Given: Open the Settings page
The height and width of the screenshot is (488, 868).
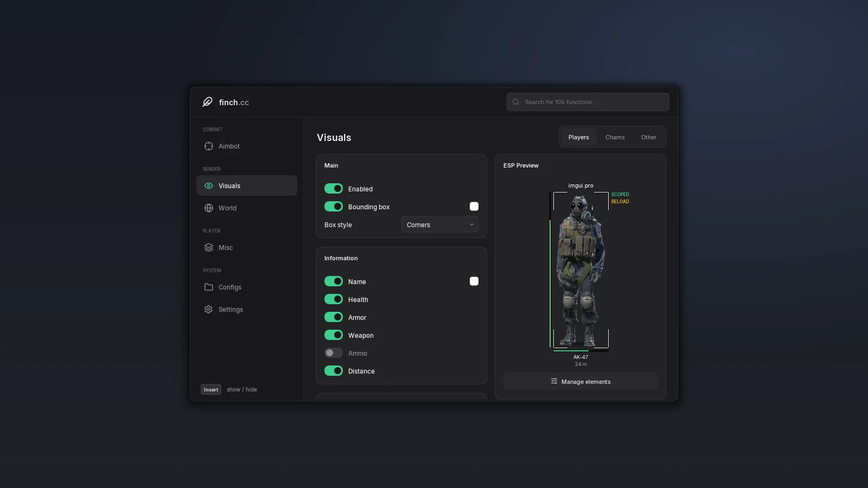Looking at the screenshot, I should 247,310.
